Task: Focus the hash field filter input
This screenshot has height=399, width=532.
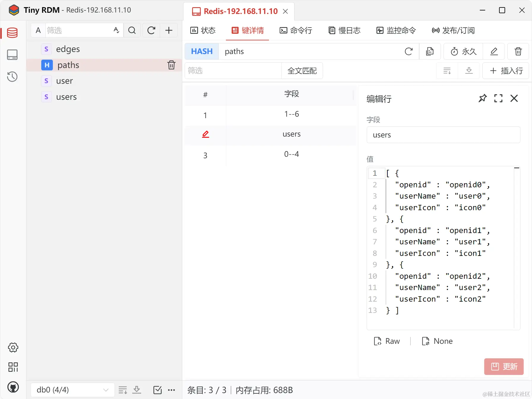Action: point(233,71)
